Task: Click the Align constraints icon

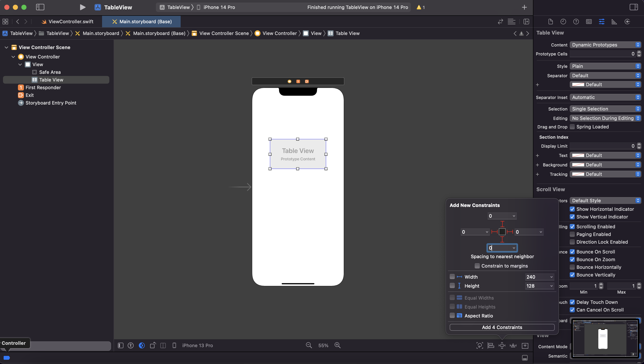Action: [491, 345]
